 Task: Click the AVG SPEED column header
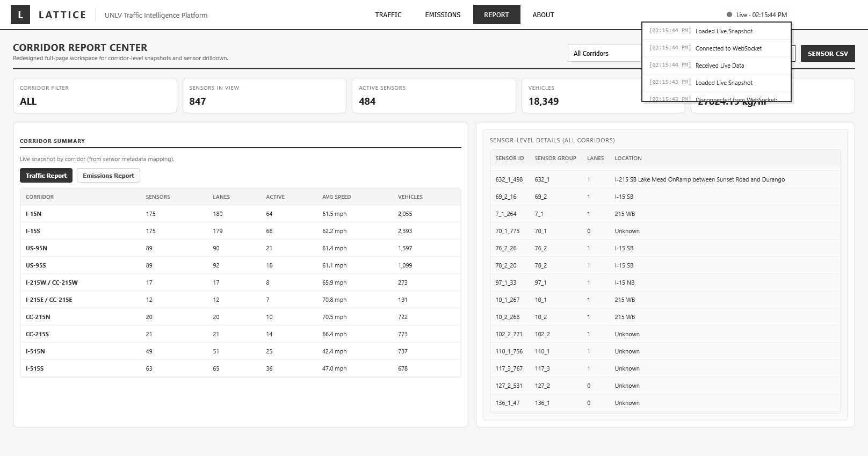coord(336,197)
